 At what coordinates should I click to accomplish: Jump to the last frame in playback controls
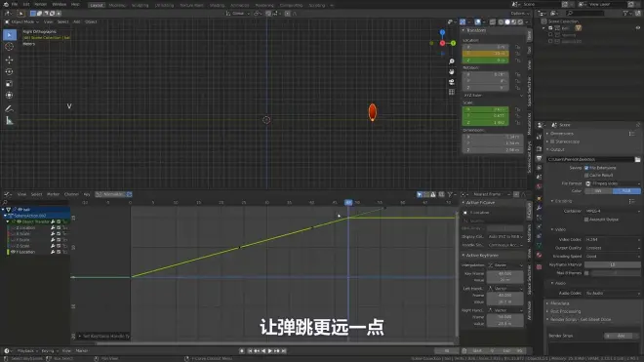pyautogui.click(x=284, y=351)
